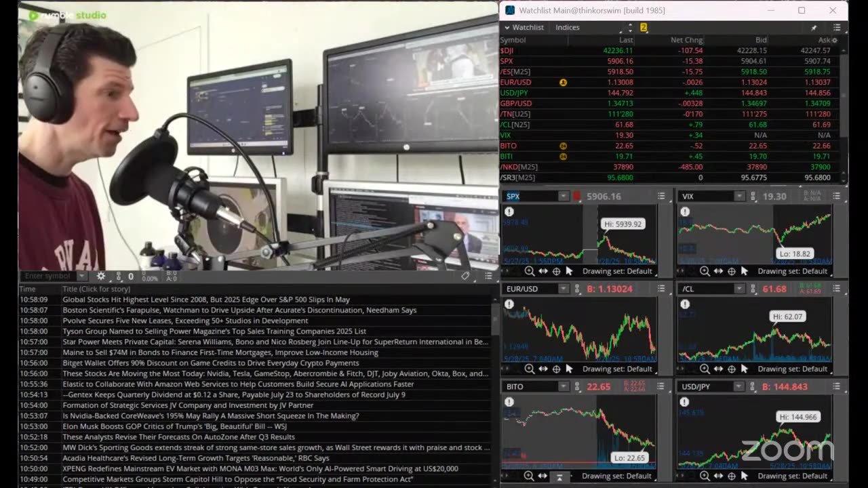Click the red link color square beside SPX
Screen dimensions: 868x488
pyautogui.click(x=577, y=197)
